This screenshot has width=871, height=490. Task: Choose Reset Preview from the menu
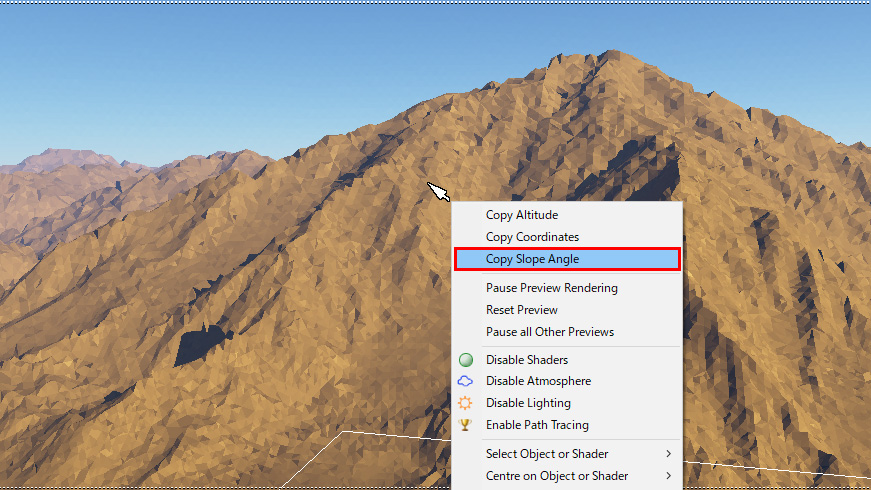pos(520,310)
